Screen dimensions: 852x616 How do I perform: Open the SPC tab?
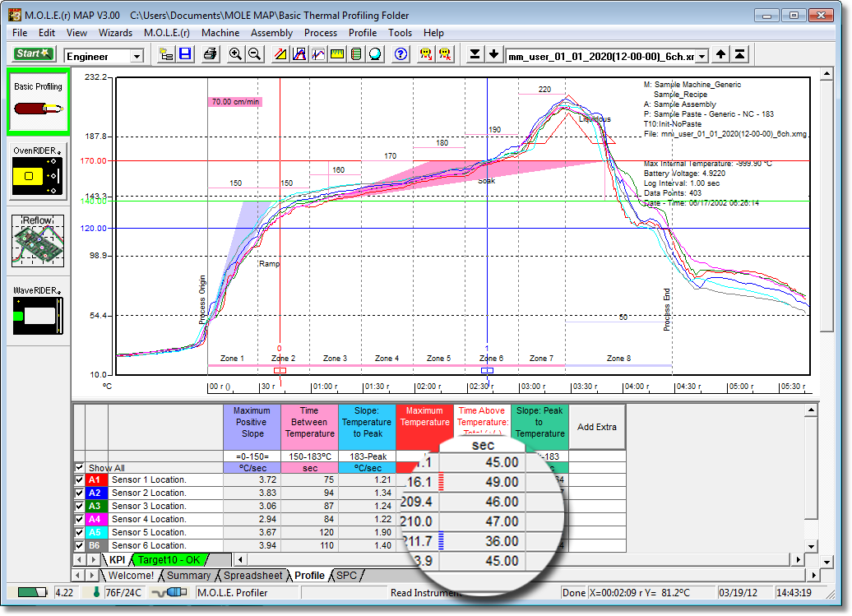[347, 575]
